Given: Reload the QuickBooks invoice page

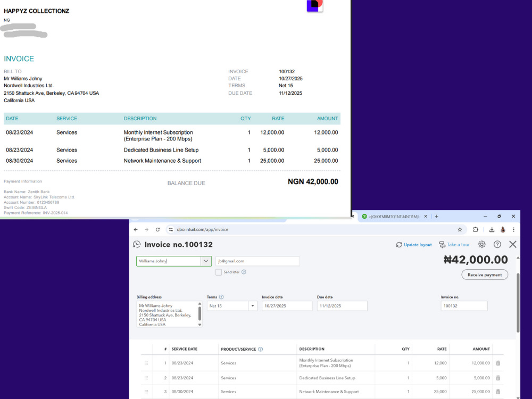Looking at the screenshot, I should tap(158, 230).
